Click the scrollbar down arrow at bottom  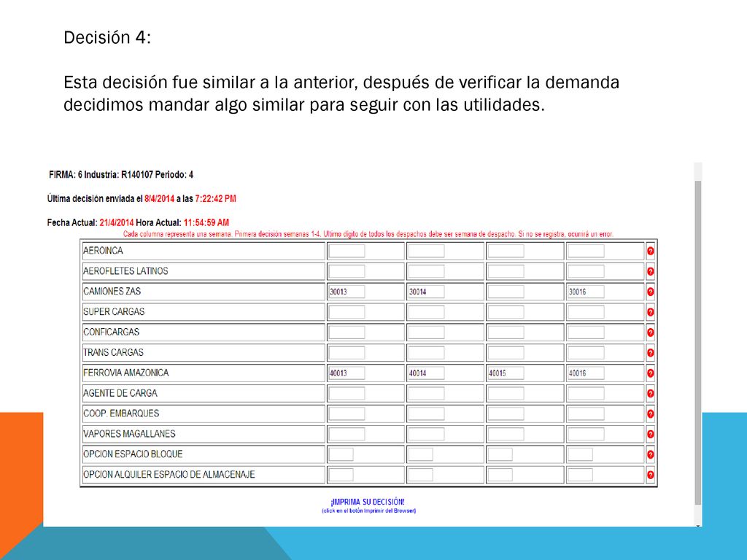[x=698, y=526]
